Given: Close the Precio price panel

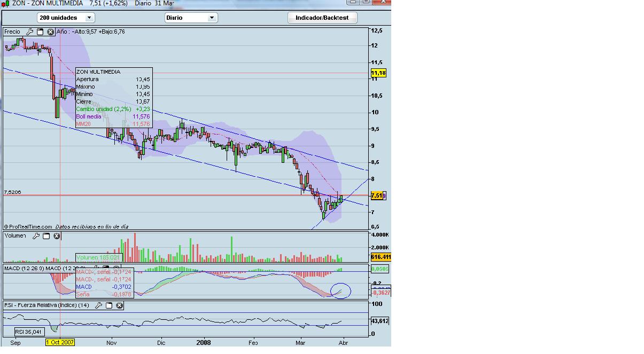Looking at the screenshot, I should (x=50, y=32).
